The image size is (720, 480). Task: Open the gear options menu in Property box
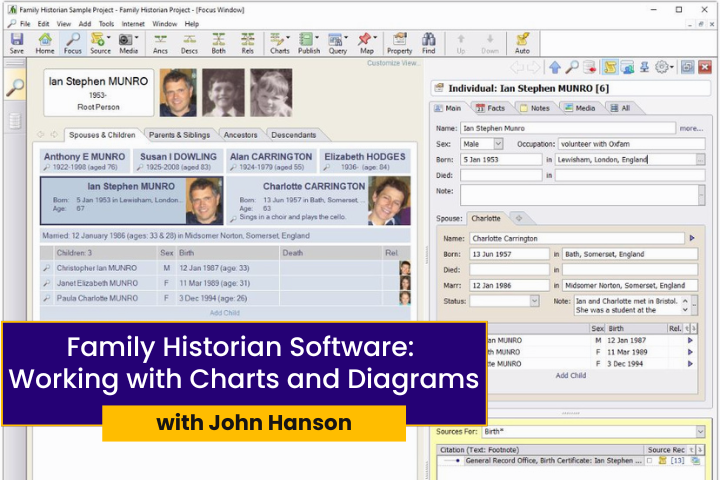point(664,68)
